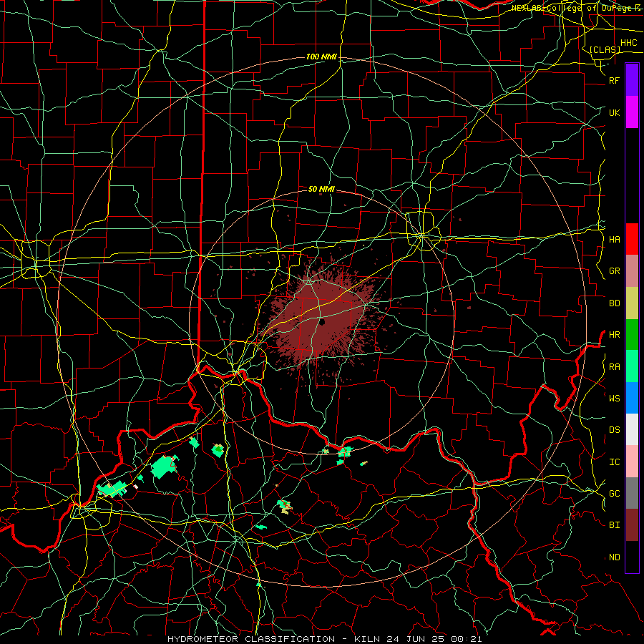Pick the dark green HR legend swatch
This screenshot has width=644, height=644.
[x=632, y=335]
